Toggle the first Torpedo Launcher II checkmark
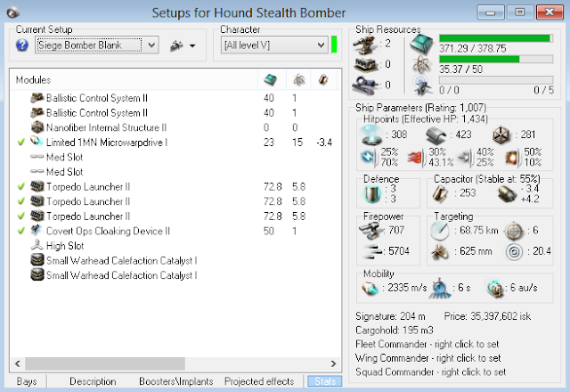 click(21, 186)
